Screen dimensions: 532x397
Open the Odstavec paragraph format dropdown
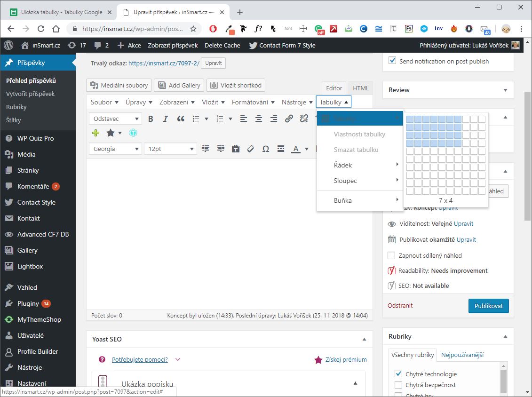(x=115, y=119)
